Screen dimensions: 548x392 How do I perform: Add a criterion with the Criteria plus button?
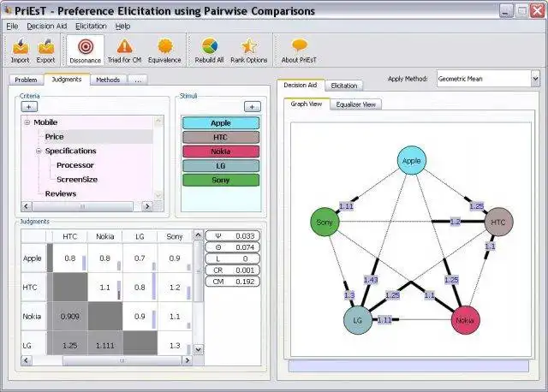point(29,107)
